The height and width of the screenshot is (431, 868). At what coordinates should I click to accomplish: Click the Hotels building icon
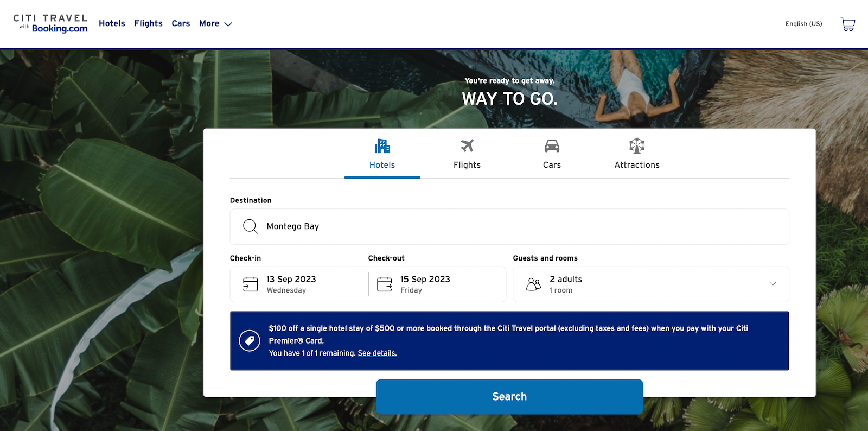(382, 145)
